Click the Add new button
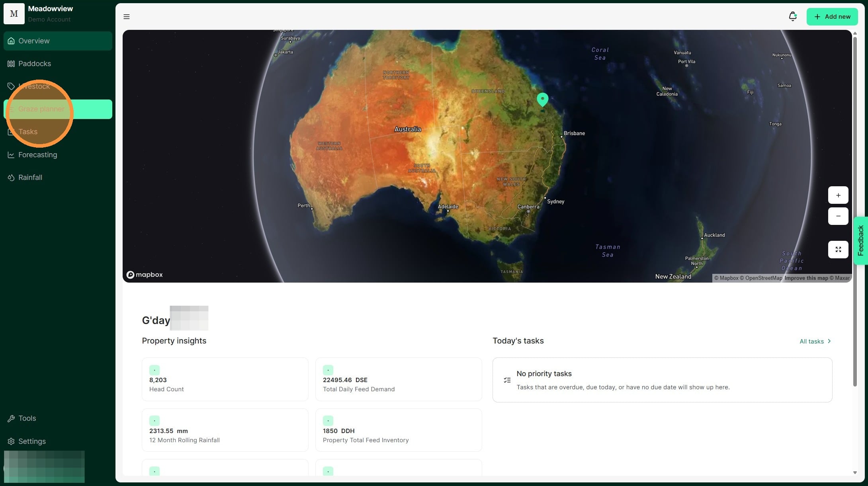The height and width of the screenshot is (486, 868). click(x=832, y=17)
